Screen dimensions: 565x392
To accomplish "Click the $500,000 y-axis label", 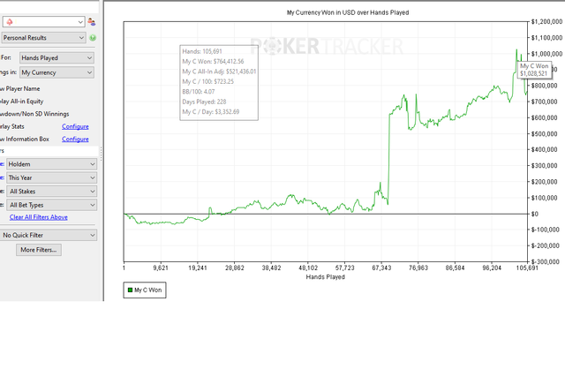I will click(545, 134).
